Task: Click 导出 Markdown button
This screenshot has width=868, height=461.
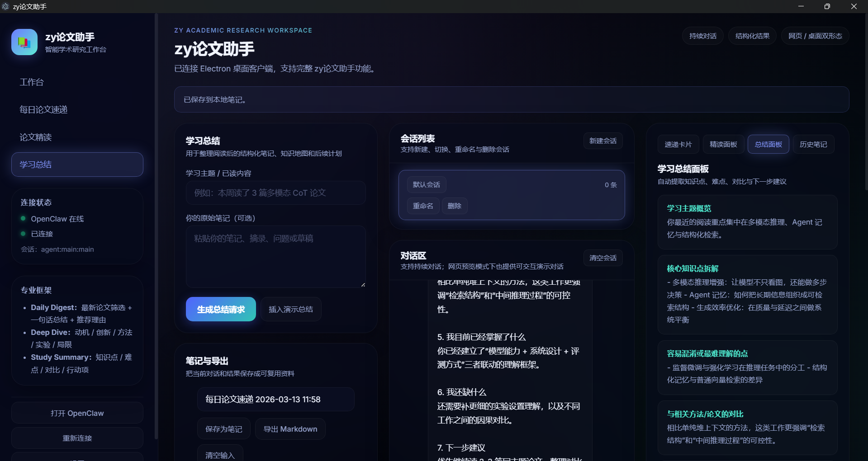Action: point(290,429)
